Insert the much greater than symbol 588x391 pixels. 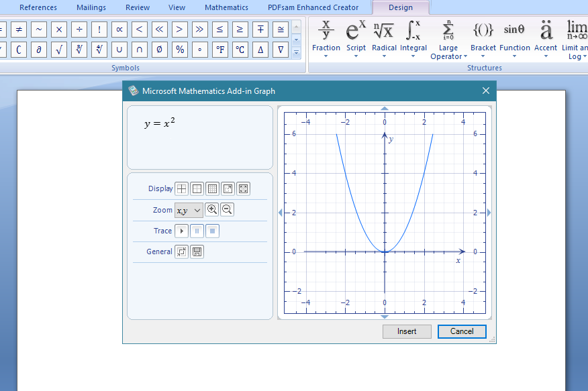(x=200, y=30)
